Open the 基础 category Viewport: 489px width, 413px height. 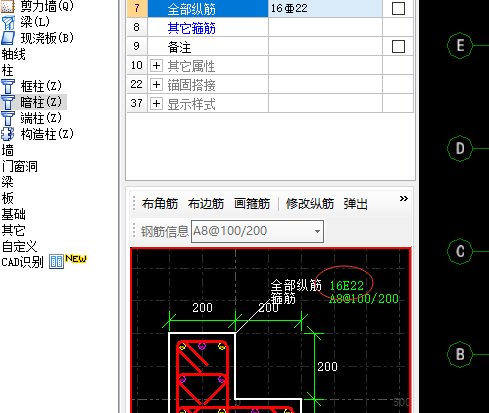13,214
